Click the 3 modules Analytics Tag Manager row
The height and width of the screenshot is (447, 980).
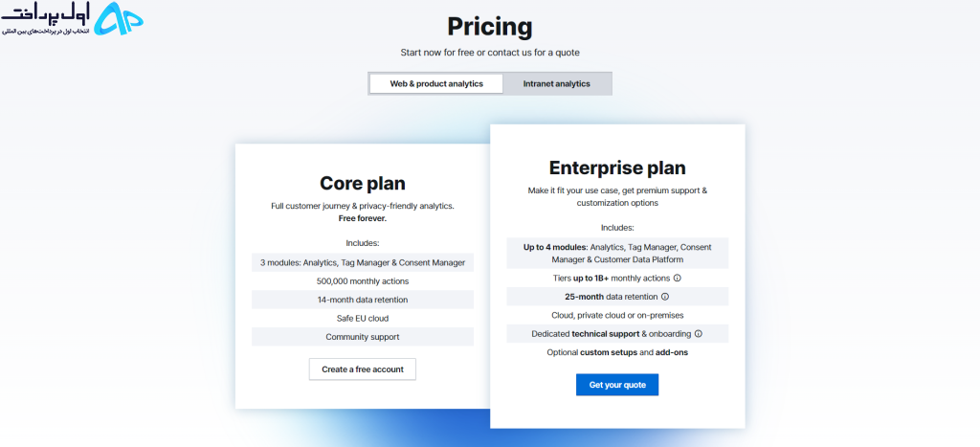click(x=363, y=262)
